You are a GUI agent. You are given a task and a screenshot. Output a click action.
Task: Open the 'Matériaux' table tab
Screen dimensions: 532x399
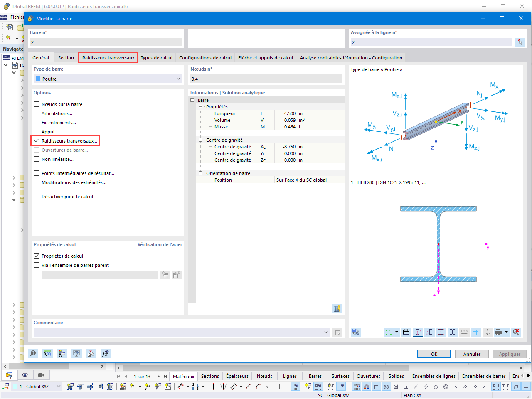click(x=184, y=376)
